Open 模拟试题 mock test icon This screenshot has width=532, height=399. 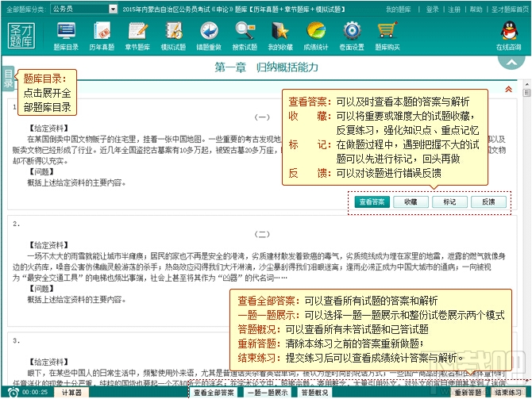point(173,36)
